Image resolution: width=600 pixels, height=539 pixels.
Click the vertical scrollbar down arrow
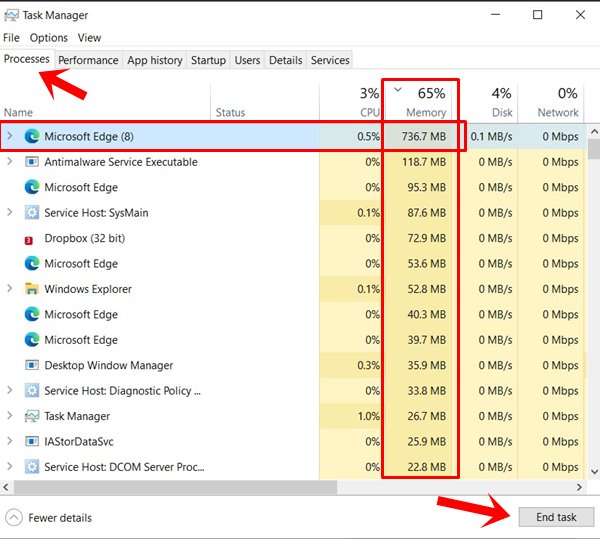click(594, 471)
